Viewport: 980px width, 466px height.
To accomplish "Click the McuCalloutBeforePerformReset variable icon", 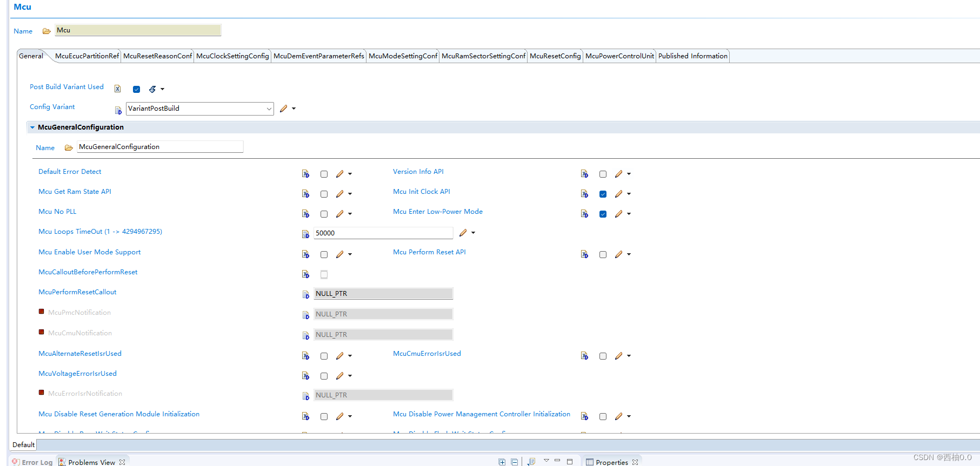I will click(305, 274).
